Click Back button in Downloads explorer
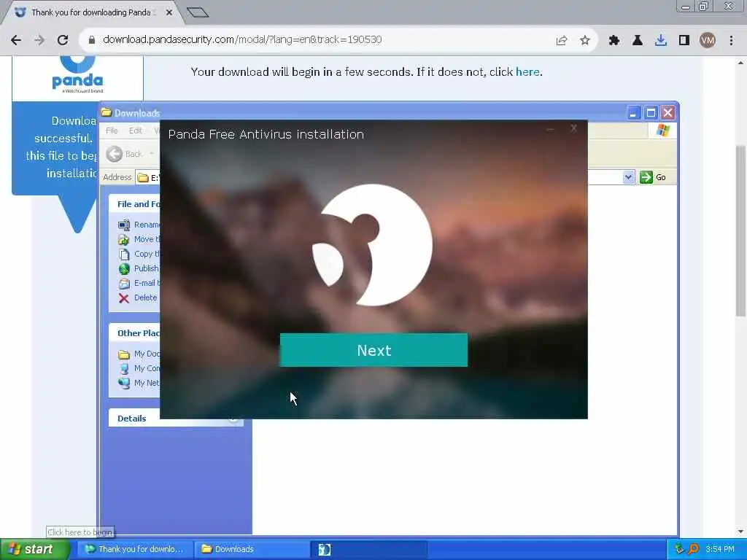Screen dimensions: 747x560 pos(124,154)
